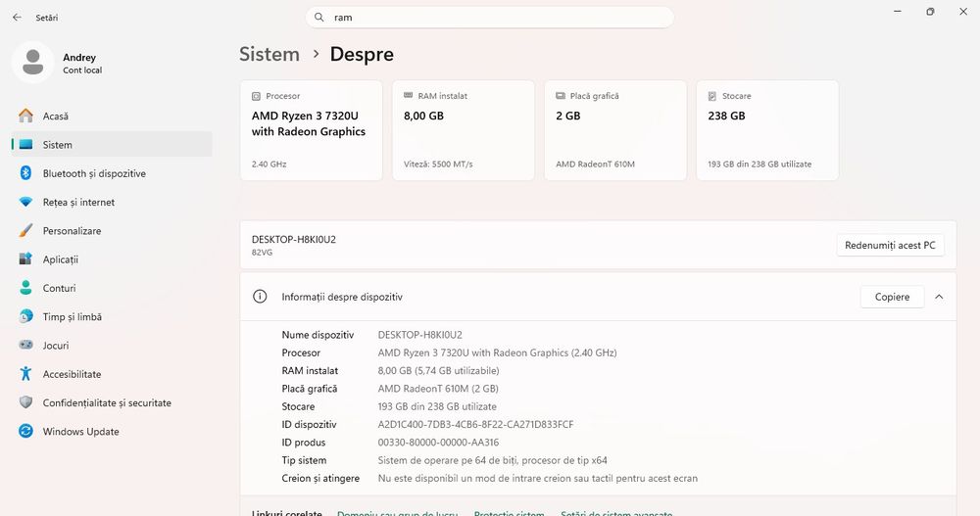Open Conturi from the sidebar
Image resolution: width=980 pixels, height=516 pixels.
pyautogui.click(x=113, y=288)
